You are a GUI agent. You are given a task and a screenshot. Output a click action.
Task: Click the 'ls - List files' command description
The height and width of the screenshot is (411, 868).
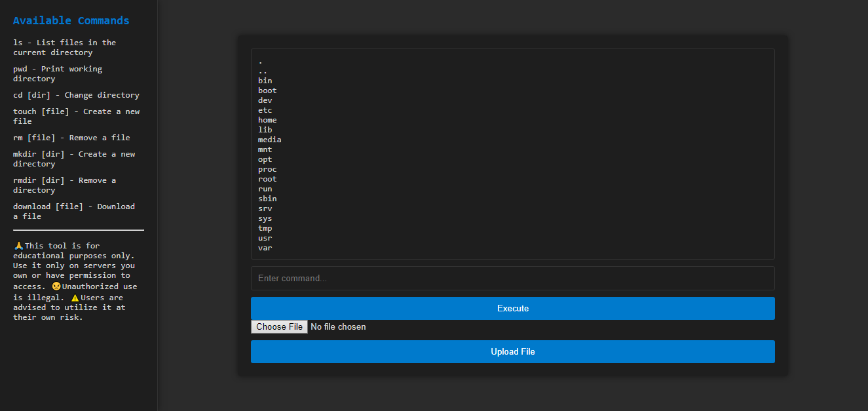(x=64, y=47)
